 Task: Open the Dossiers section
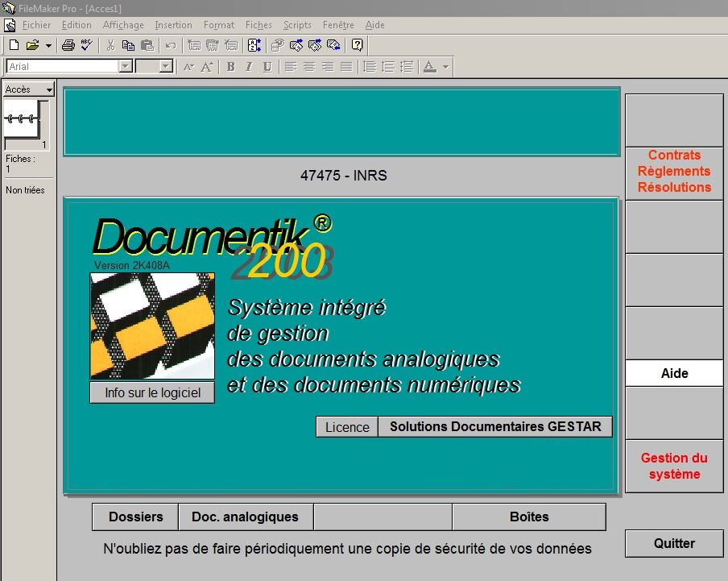(x=135, y=517)
